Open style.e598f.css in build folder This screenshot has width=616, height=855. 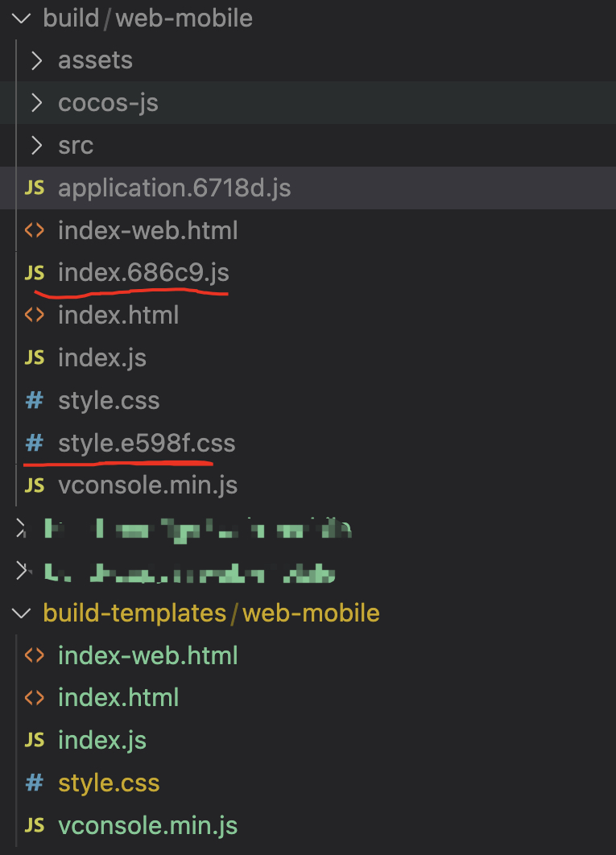tap(147, 443)
